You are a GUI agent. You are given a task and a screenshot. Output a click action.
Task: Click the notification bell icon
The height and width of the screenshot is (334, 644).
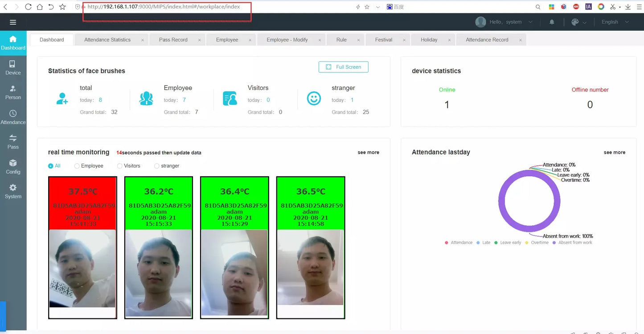tap(551, 21)
